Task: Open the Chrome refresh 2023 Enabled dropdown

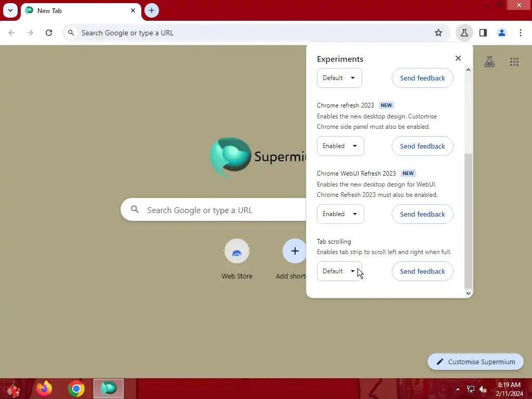Action: pyautogui.click(x=340, y=146)
